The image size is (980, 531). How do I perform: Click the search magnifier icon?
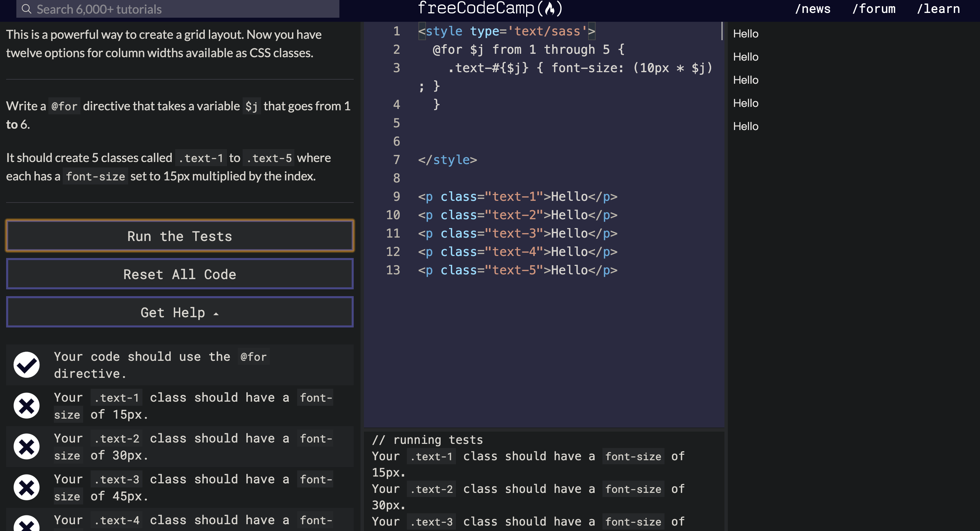(x=26, y=9)
